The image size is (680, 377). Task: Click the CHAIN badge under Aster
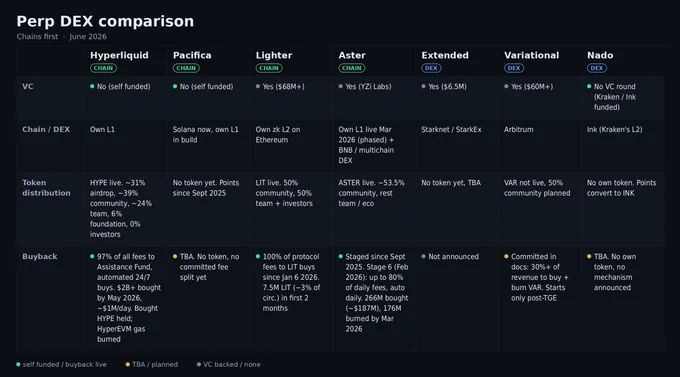click(352, 68)
